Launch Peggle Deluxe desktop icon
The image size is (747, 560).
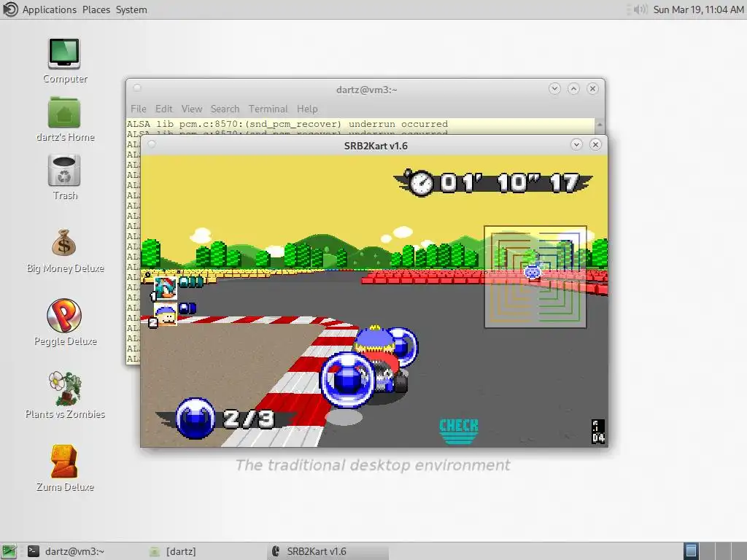coord(64,315)
